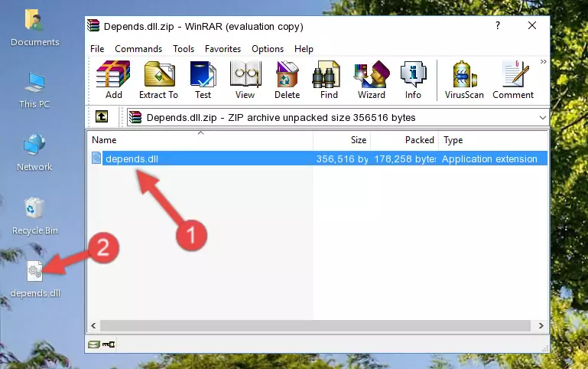
Task: Click the Add toolbar icon
Action: [x=113, y=80]
